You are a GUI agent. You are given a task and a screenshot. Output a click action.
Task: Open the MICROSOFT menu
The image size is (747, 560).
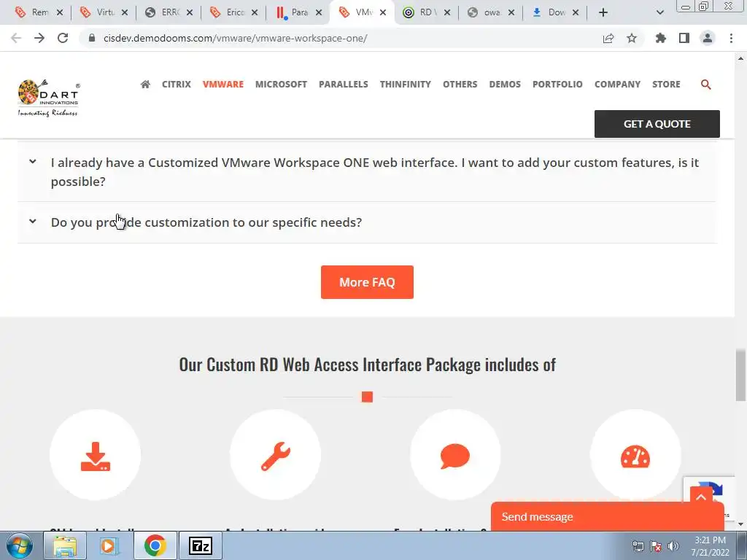click(281, 85)
